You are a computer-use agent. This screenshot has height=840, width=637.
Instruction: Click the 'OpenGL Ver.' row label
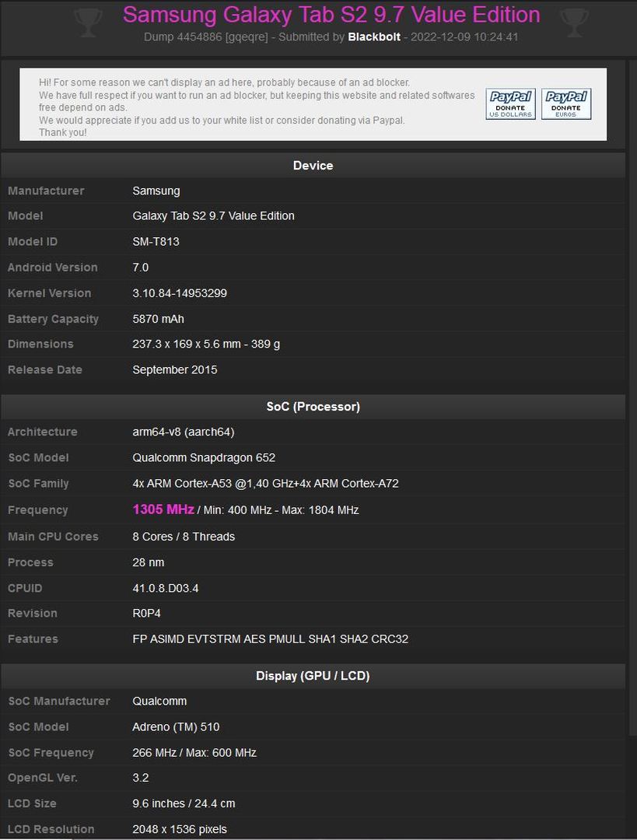coord(42,778)
